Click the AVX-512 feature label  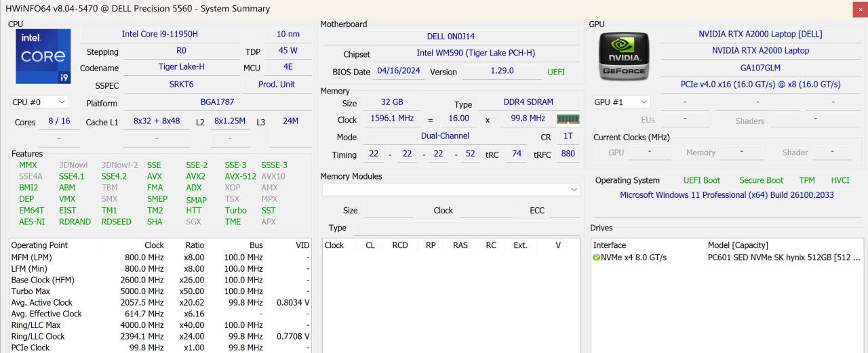241,176
